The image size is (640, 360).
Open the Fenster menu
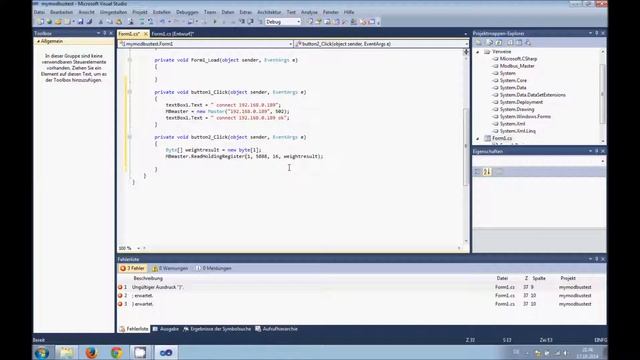330,12
